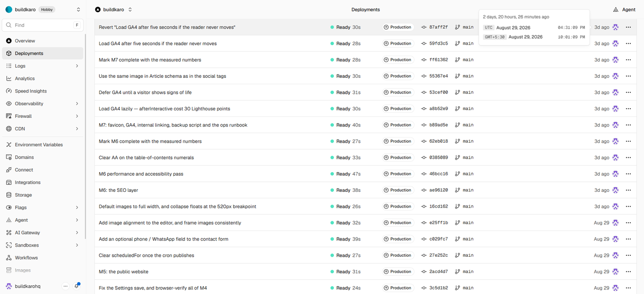Click the Hobby plan badge
The height and width of the screenshot is (294, 644).
(46, 10)
